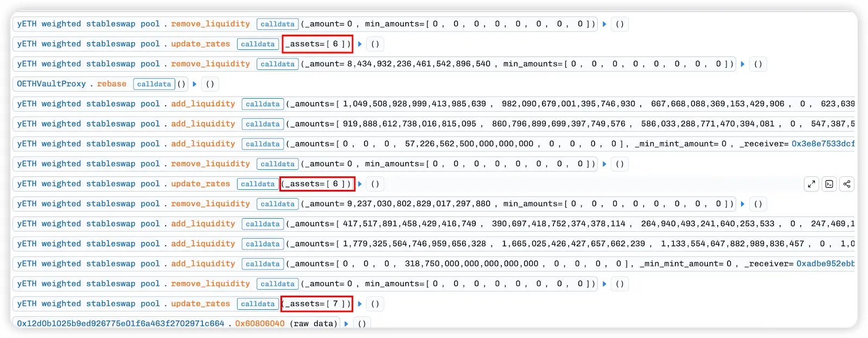868x338 pixels.
Task: Expand the update_rates _assets=[7] call arrow
Action: (360, 304)
